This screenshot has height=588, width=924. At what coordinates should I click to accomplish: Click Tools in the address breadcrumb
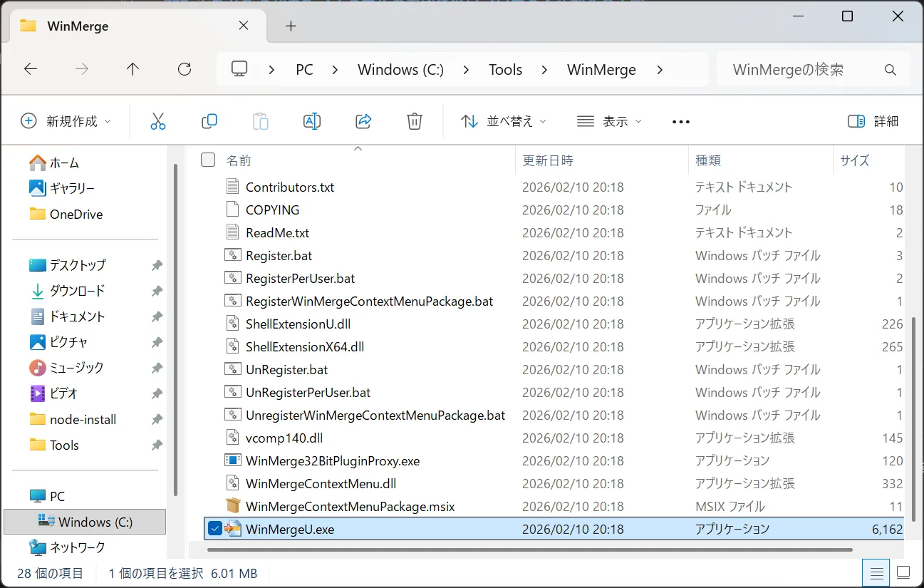pyautogui.click(x=505, y=69)
